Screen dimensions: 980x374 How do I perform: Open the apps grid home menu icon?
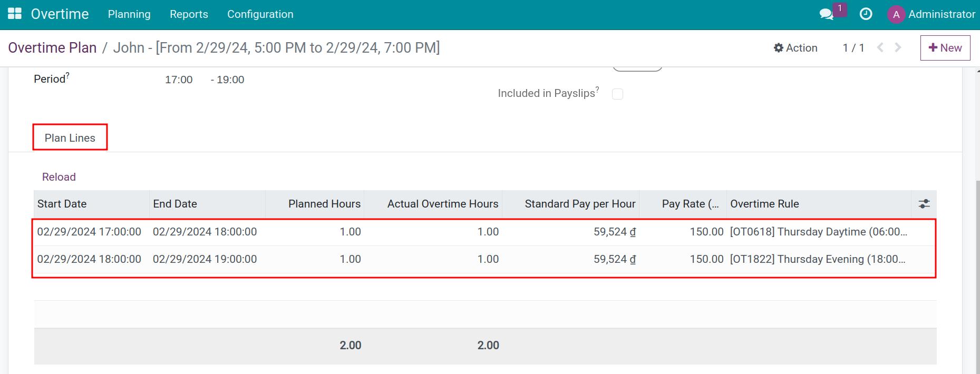(x=15, y=14)
